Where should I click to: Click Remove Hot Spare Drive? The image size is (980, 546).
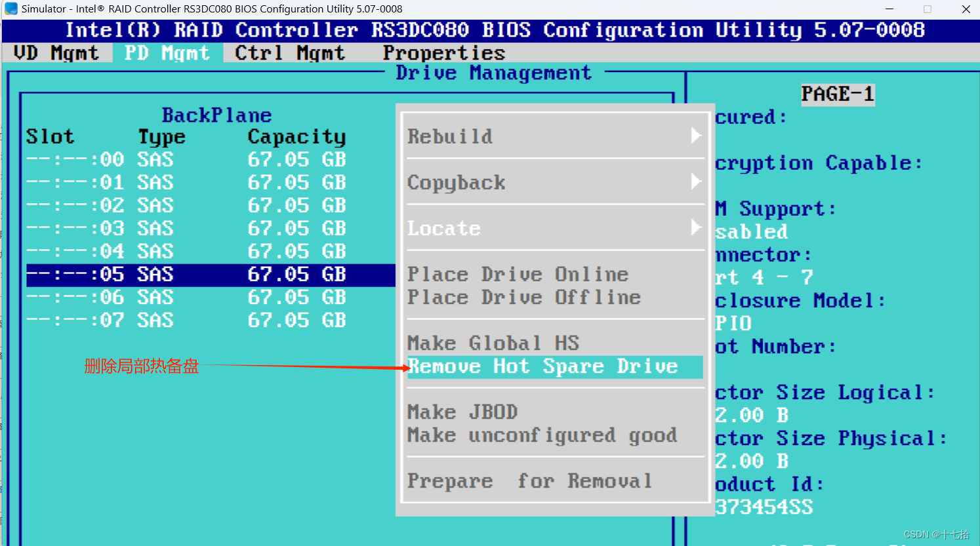tap(555, 366)
